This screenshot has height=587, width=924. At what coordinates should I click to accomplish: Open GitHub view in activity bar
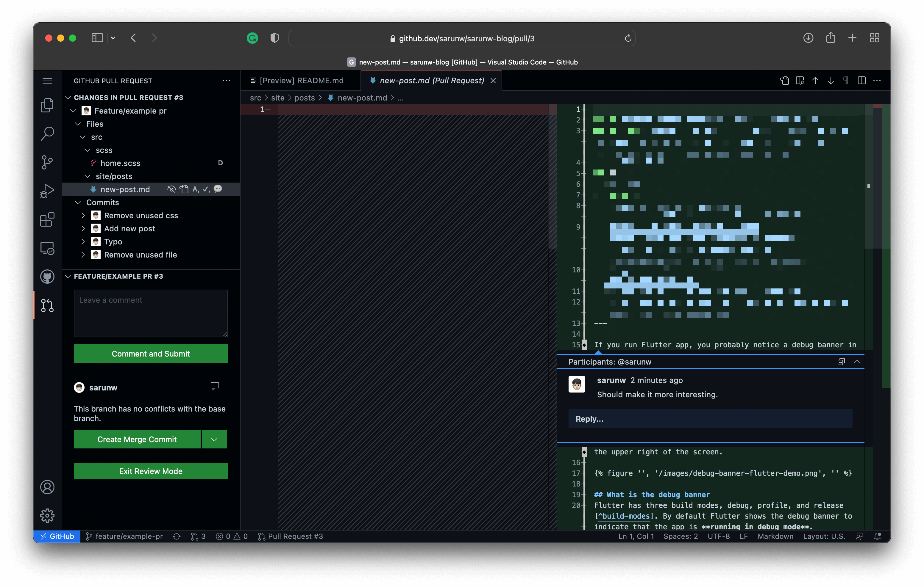coord(47,277)
